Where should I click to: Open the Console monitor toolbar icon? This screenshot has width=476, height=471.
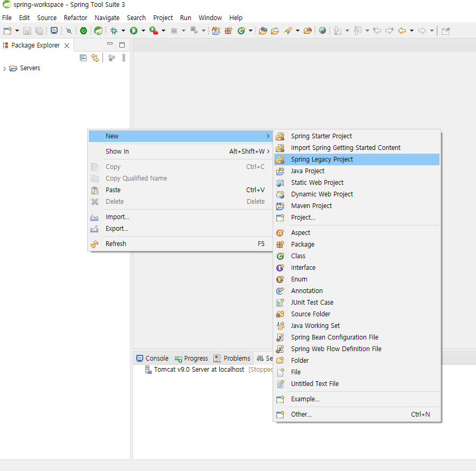[x=54, y=31]
